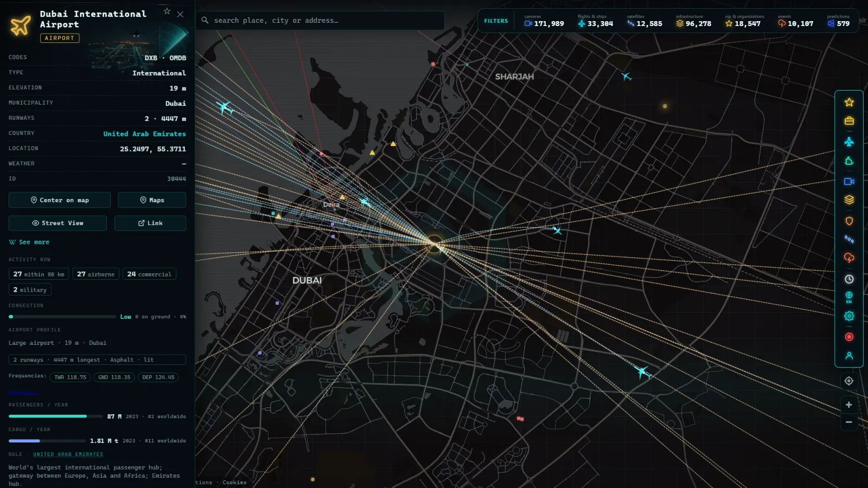Toggle the flights & ships filter
This screenshot has width=868, height=488.
595,21
